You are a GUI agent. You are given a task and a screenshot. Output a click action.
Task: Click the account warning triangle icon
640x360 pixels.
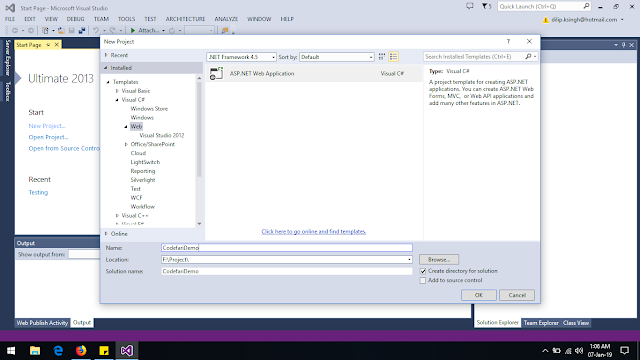point(545,20)
